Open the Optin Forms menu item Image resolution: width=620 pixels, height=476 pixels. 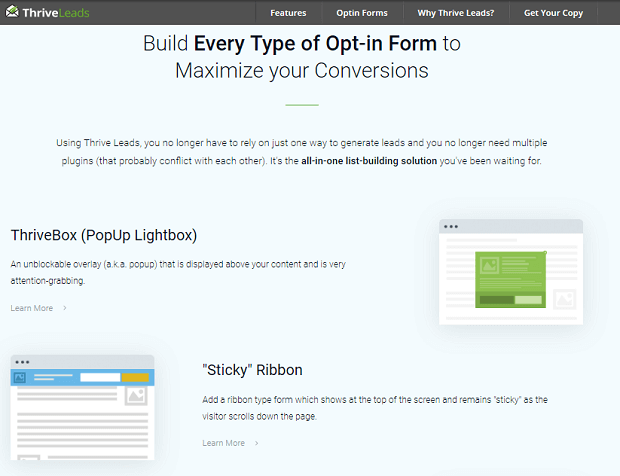point(362,13)
